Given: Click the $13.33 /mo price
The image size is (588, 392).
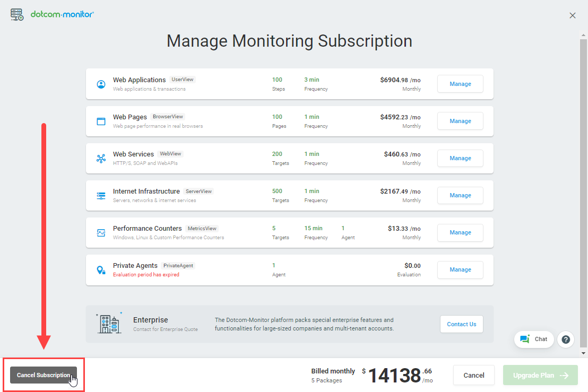Looking at the screenshot, I should tap(404, 228).
